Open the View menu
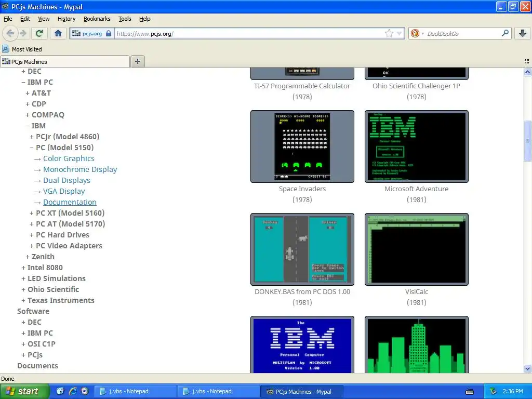532x399 pixels. coord(44,19)
